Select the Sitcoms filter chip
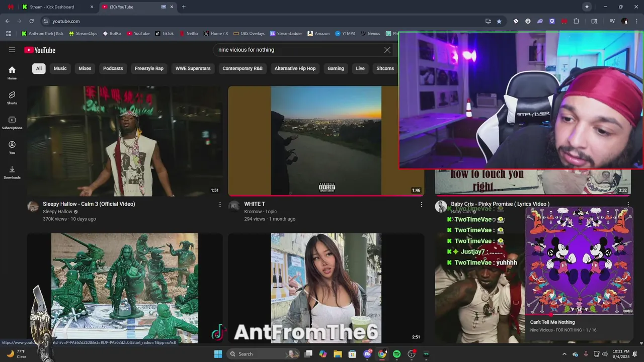This screenshot has height=362, width=644. (x=385, y=68)
